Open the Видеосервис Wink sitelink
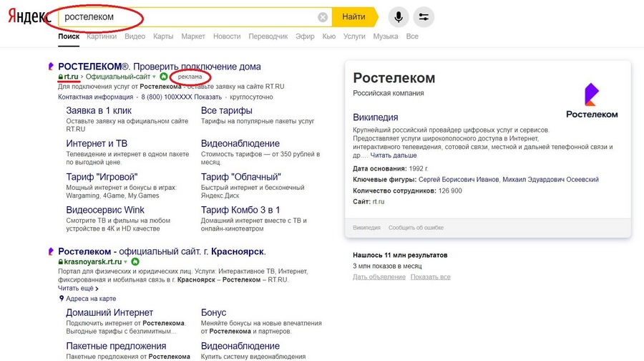This screenshot has height=361, width=644. pos(105,210)
